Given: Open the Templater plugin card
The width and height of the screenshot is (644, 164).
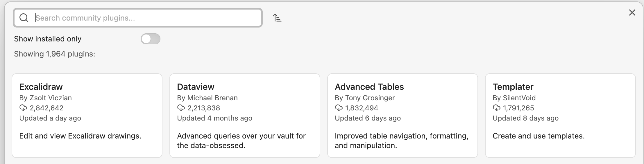Looking at the screenshot, I should 560,116.
